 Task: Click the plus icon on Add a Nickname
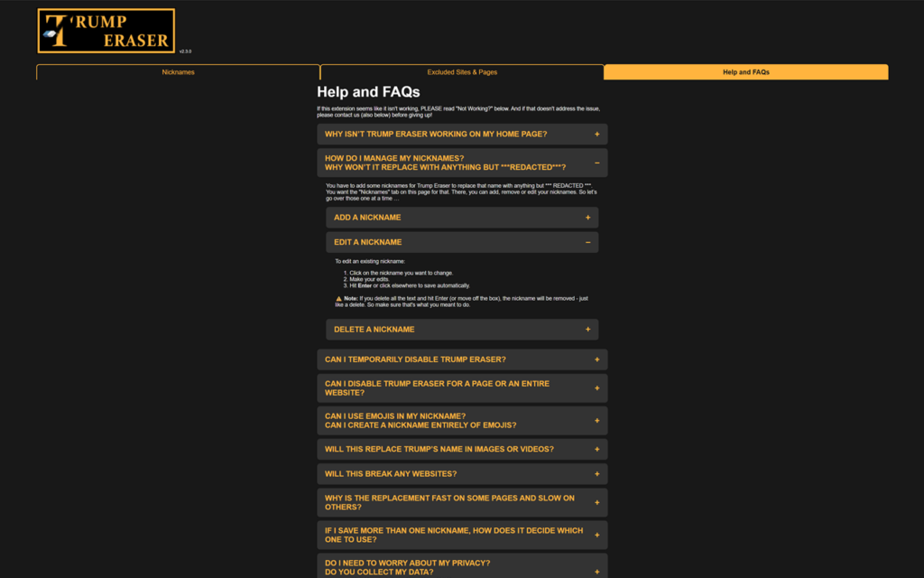(587, 218)
